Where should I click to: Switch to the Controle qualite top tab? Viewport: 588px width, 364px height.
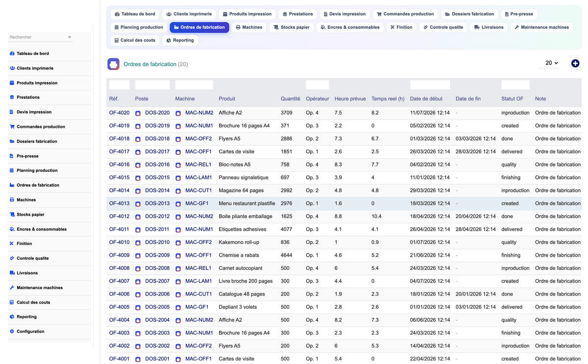coord(443,27)
